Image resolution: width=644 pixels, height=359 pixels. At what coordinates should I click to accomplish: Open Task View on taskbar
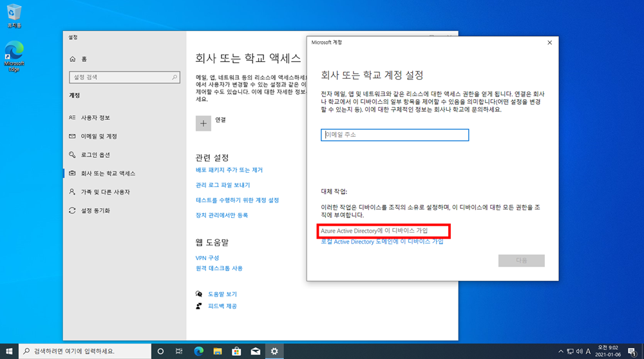178,351
